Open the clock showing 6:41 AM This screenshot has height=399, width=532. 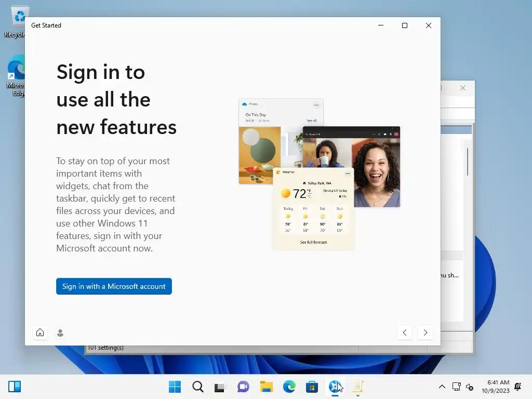(x=495, y=387)
